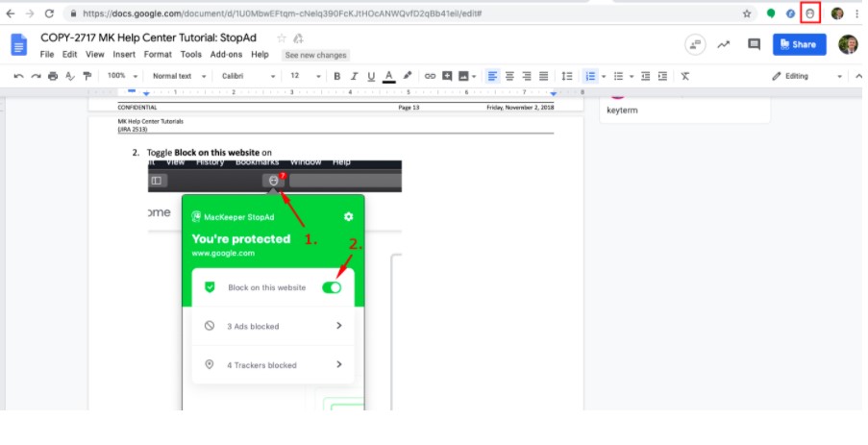868x445 pixels.
Task: Open the Format menu
Action: coord(158,54)
